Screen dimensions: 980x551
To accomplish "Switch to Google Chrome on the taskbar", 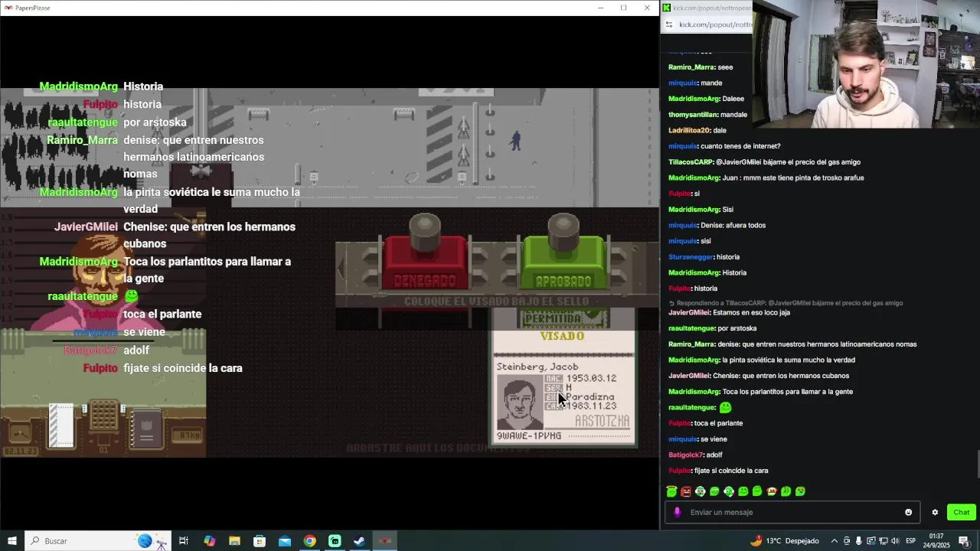I will pos(309,541).
